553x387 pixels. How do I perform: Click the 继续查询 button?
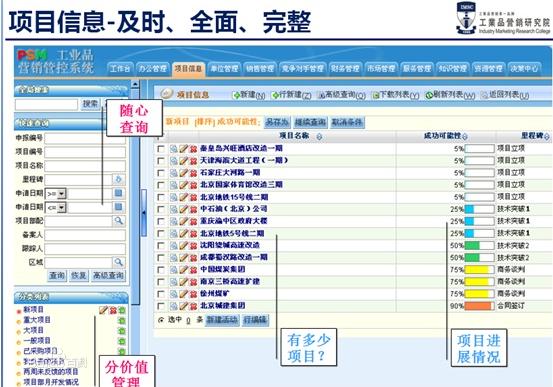coord(310,122)
